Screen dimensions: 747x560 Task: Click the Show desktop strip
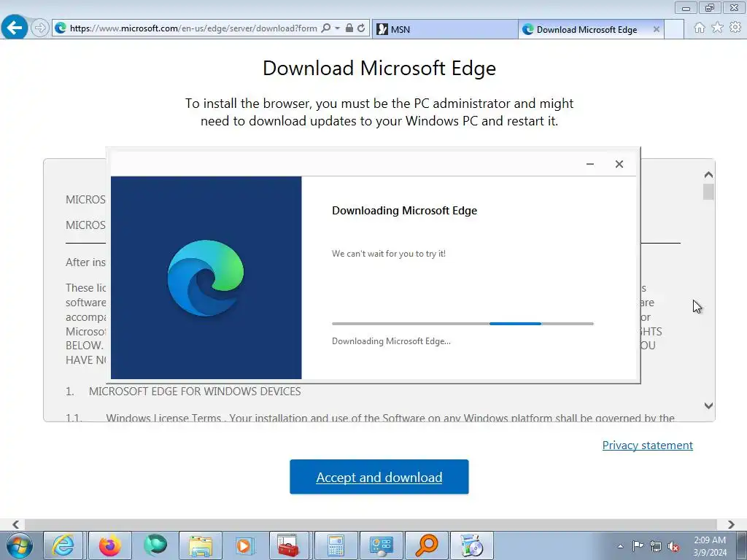pos(742,545)
